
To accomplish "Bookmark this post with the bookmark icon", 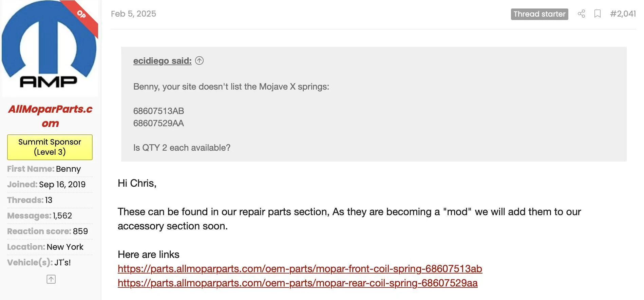I will [598, 14].
